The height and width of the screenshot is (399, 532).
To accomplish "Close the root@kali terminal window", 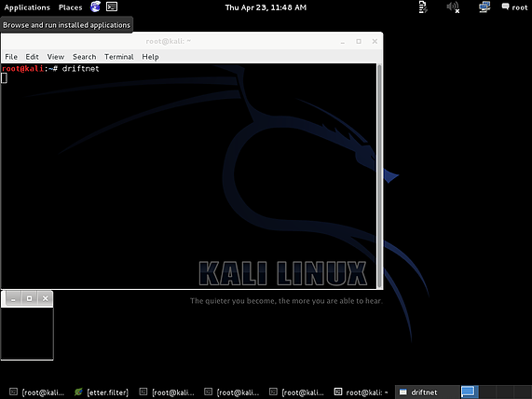I will [x=375, y=41].
